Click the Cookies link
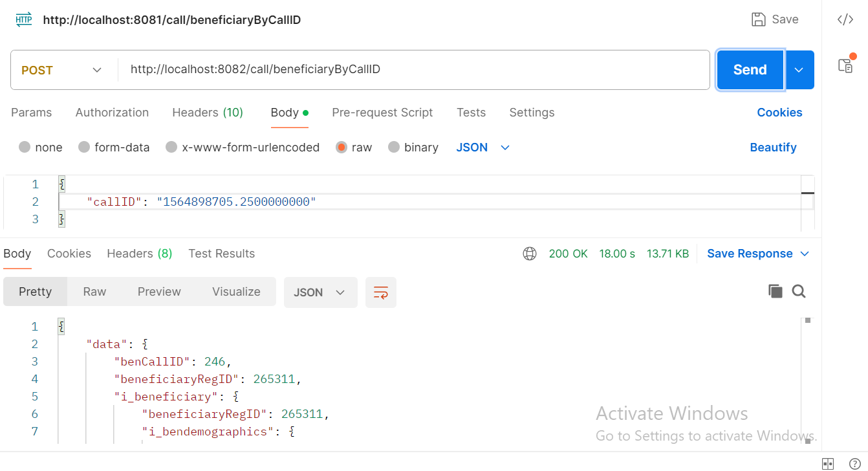 coord(779,113)
